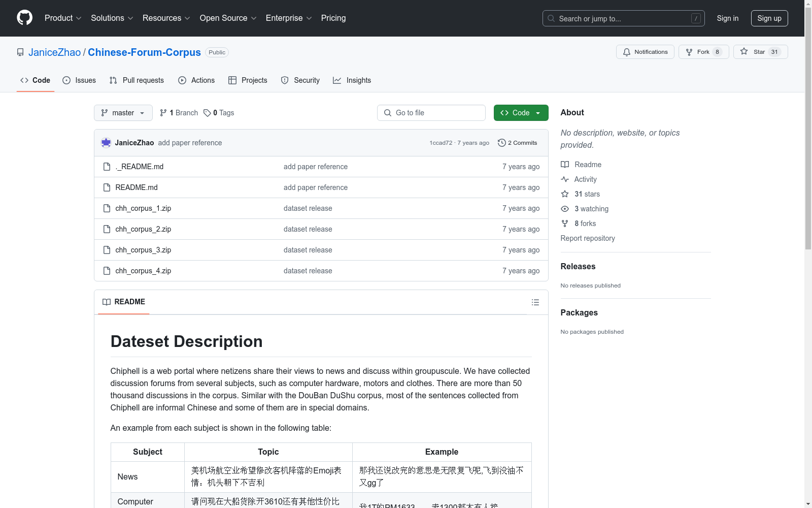This screenshot has height=508, width=812.
Task: Expand the Open Source menu
Action: click(x=228, y=18)
